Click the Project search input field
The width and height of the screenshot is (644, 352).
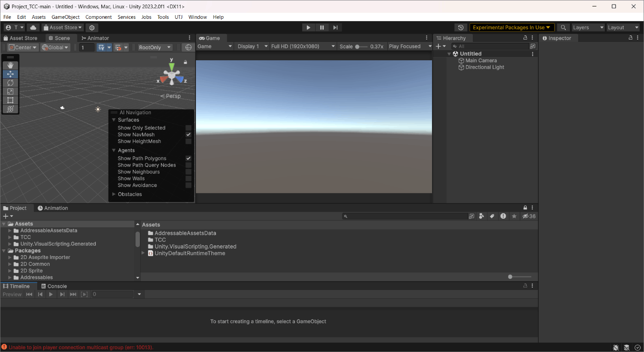(405, 216)
